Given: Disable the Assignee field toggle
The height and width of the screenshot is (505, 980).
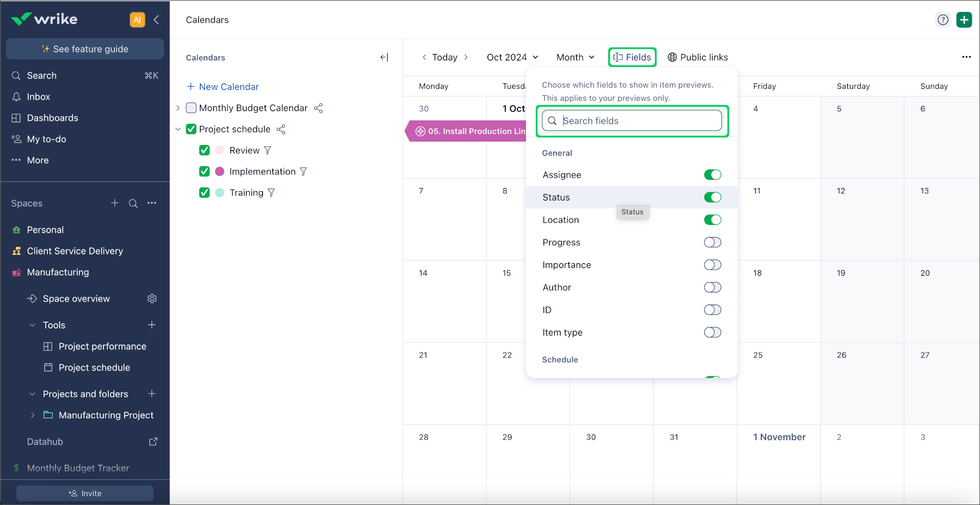Looking at the screenshot, I should pyautogui.click(x=712, y=175).
